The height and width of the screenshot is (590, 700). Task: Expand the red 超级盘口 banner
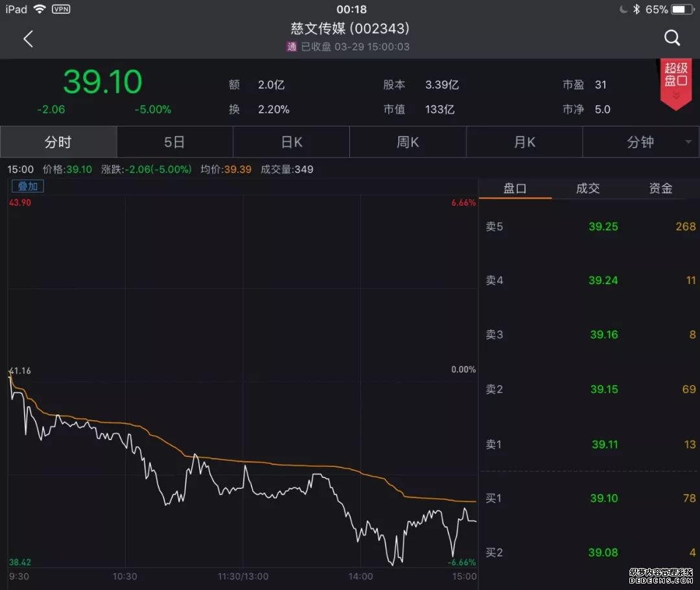pyautogui.click(x=675, y=84)
